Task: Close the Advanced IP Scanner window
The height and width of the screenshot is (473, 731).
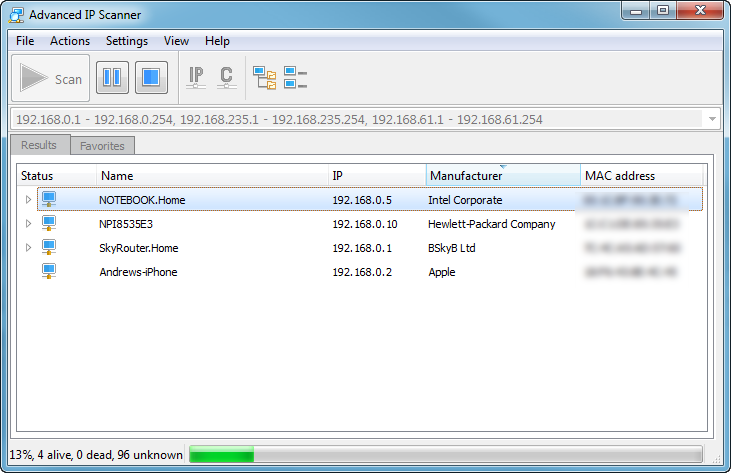Action: point(700,11)
